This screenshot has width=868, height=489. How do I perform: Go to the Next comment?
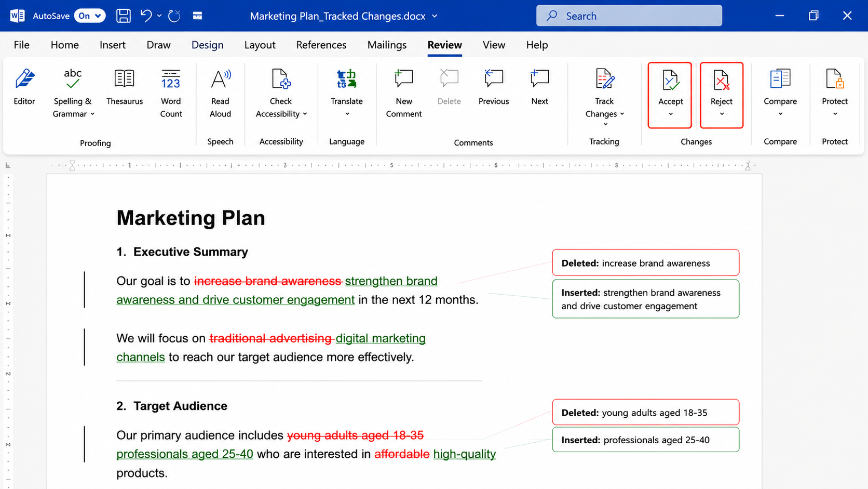(x=540, y=87)
